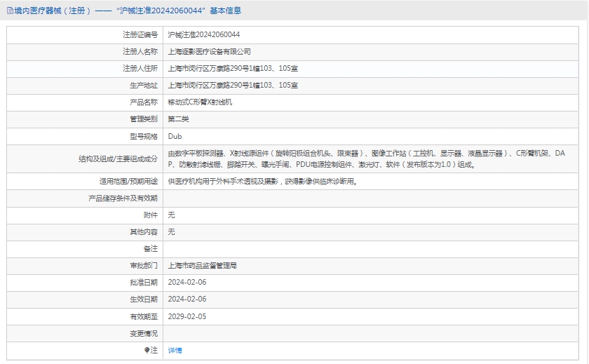Click the date in the 生效日期 row
Image resolution: width=589 pixels, height=364 pixels.
tap(187, 299)
